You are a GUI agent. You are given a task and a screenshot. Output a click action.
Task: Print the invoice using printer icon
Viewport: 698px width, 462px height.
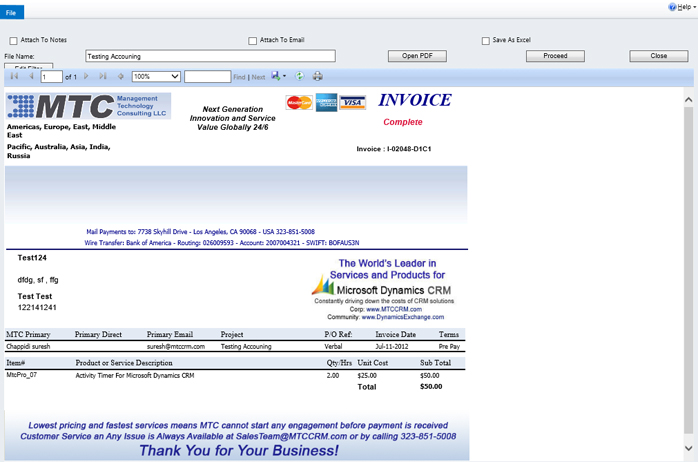pos(318,76)
